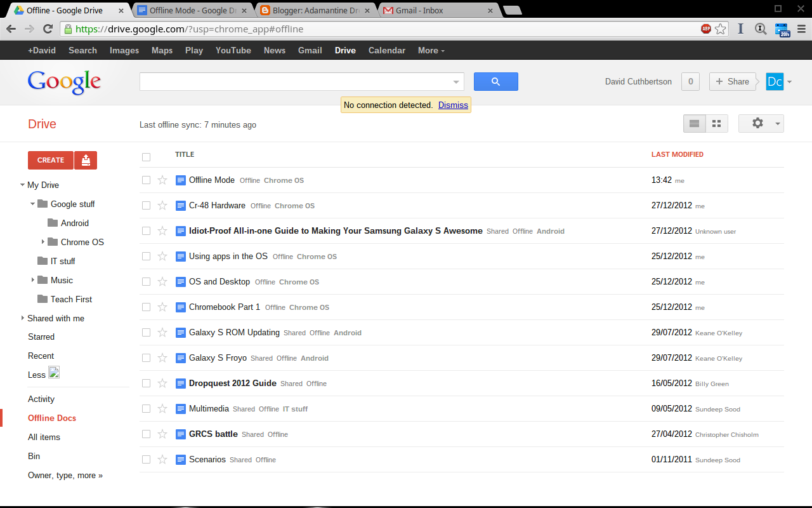Click the browser forward arrow

[x=29, y=29]
